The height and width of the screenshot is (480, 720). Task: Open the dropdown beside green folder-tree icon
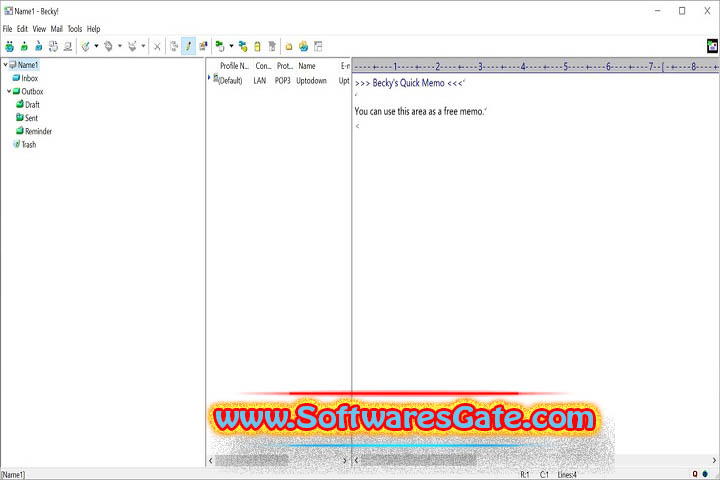pos(231,46)
